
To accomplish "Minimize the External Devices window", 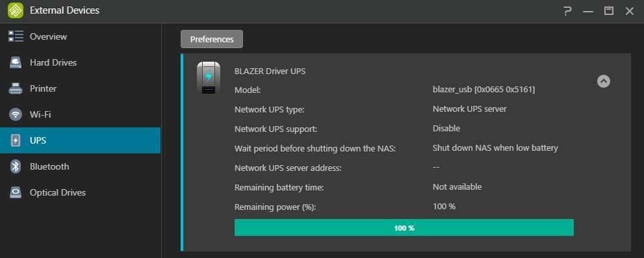I will pos(588,11).
